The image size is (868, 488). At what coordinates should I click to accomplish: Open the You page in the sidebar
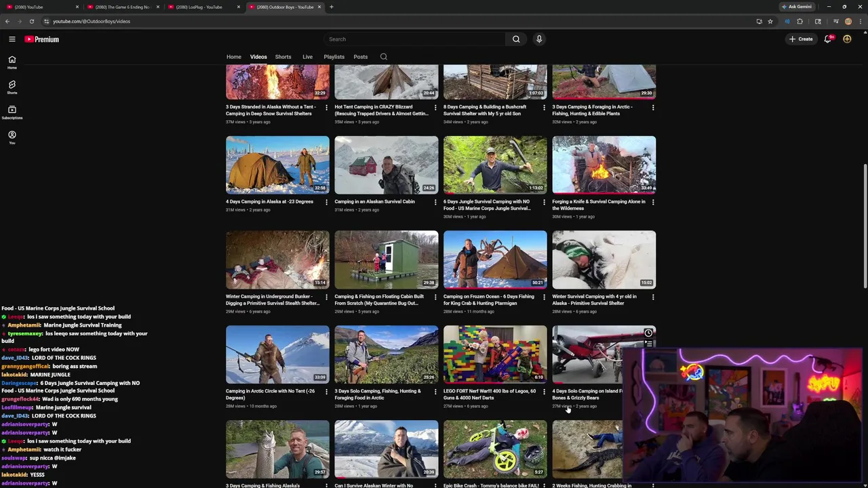(12, 137)
